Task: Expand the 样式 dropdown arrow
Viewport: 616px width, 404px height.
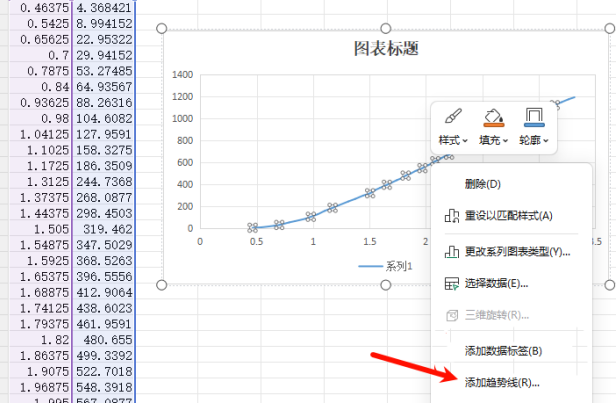Action: (x=464, y=141)
